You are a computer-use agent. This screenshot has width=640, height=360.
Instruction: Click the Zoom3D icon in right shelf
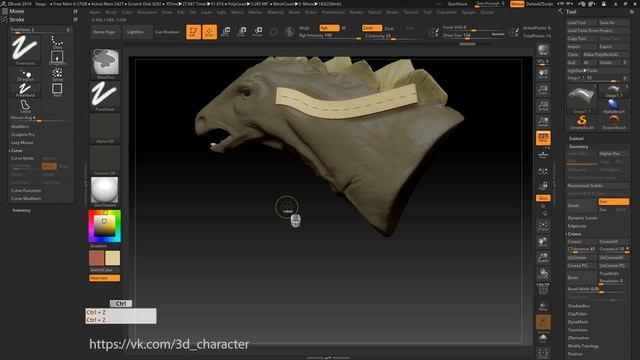click(543, 258)
